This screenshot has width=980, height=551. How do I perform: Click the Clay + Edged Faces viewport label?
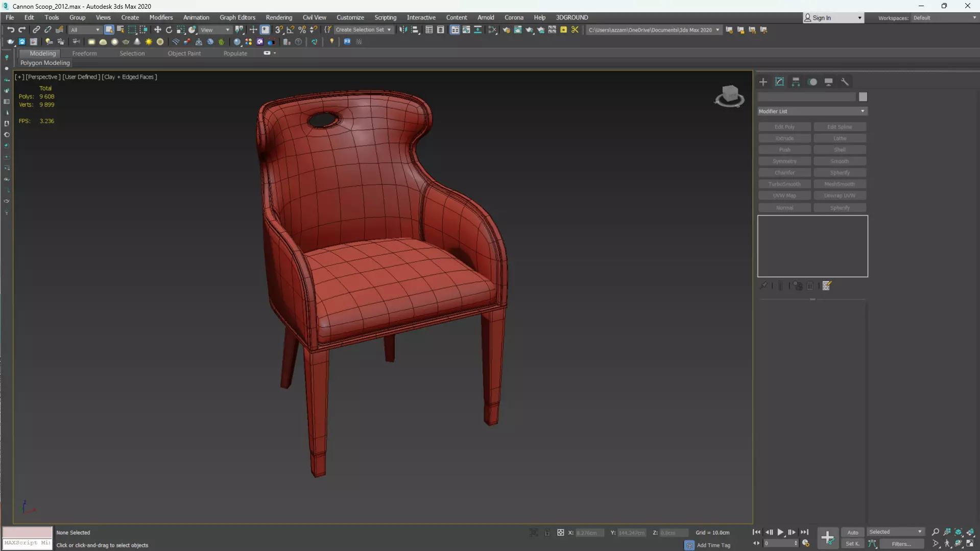[130, 77]
